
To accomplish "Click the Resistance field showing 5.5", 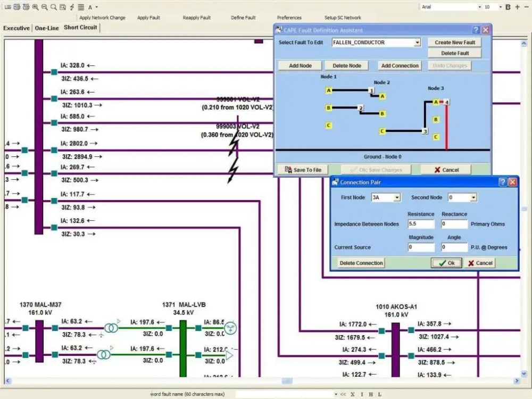I will (x=421, y=224).
